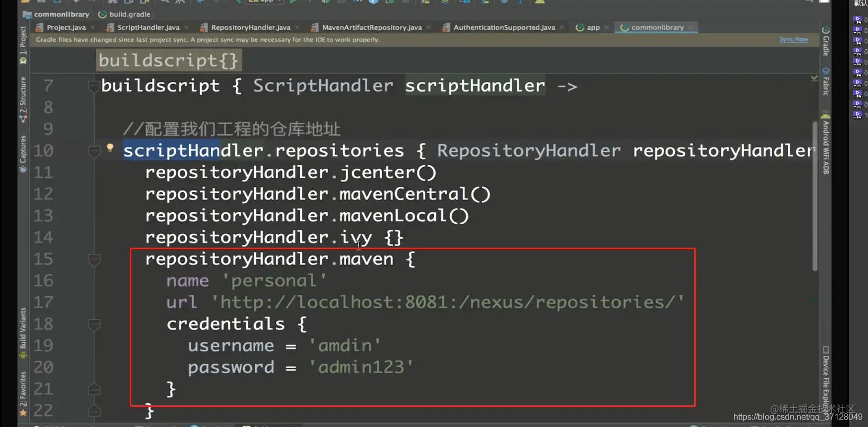
Task: Open the Gradle tool window
Action: click(x=826, y=41)
